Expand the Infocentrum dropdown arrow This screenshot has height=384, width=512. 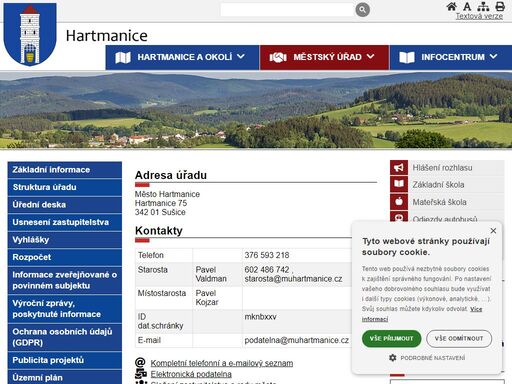[x=494, y=57]
